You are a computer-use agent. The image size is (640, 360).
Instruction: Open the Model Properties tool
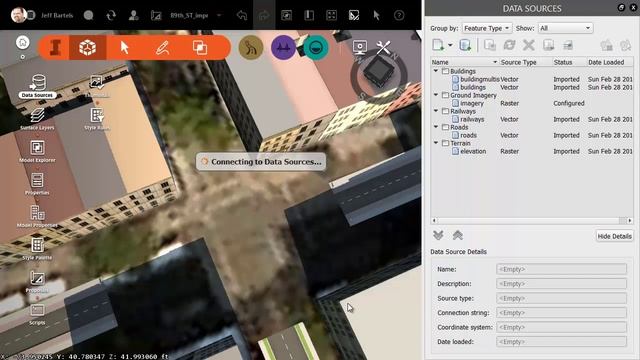click(x=37, y=213)
